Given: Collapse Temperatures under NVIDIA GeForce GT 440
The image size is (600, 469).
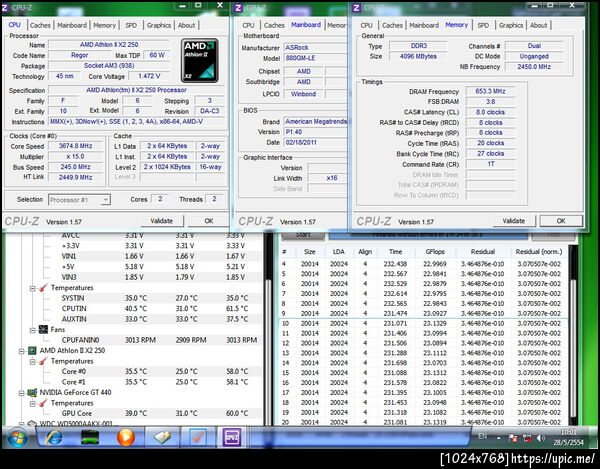Looking at the screenshot, I should (33, 403).
